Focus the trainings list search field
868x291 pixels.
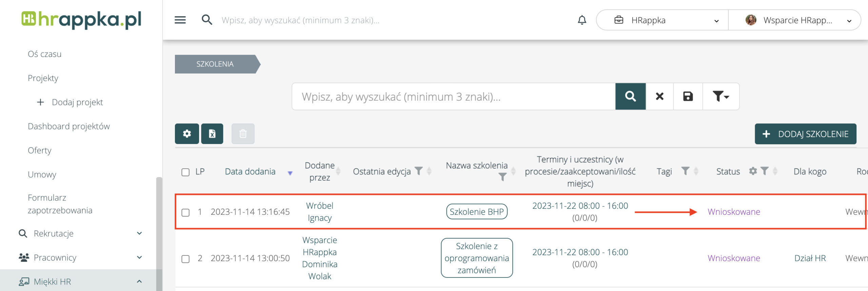[454, 97]
